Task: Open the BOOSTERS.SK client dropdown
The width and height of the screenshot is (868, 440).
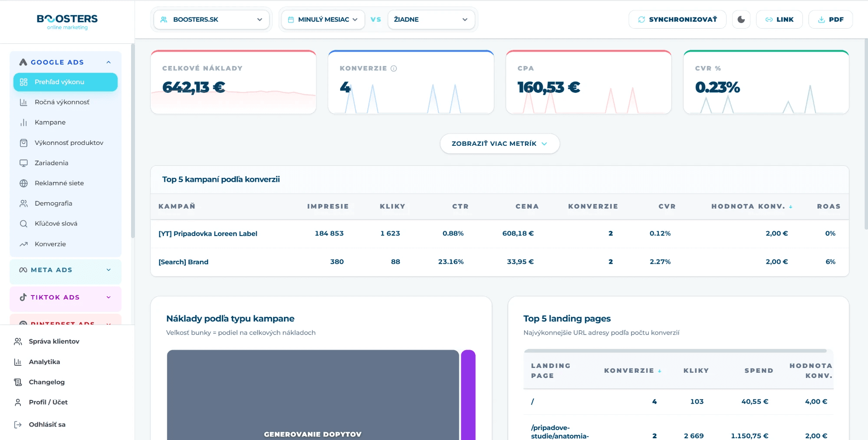Action: tap(211, 20)
